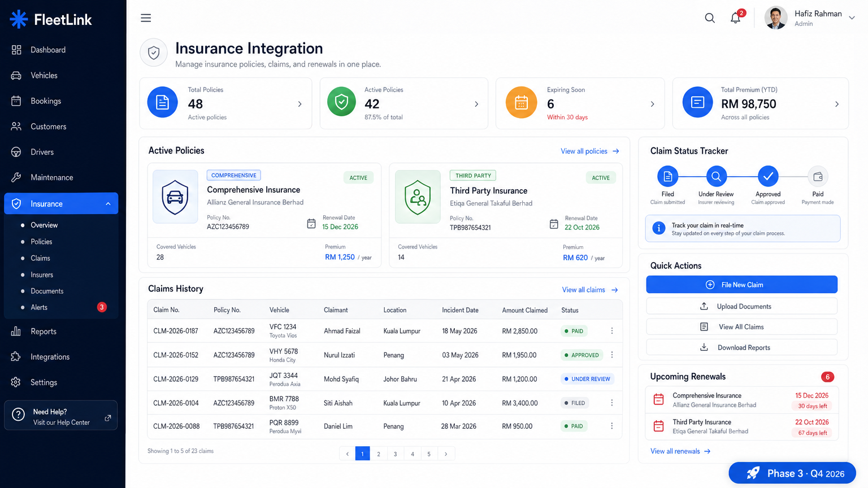Open the Hafiz Rahman profile dropdown
The width and height of the screenshot is (868, 488).
pos(809,18)
